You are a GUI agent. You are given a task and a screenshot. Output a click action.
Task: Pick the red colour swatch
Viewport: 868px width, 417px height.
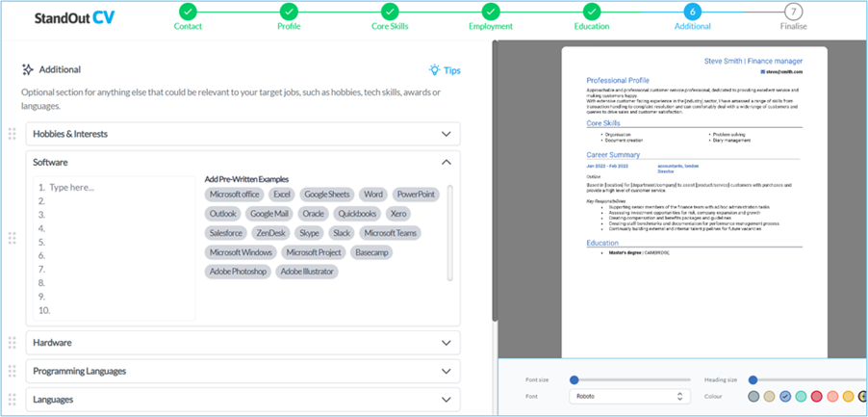point(817,397)
